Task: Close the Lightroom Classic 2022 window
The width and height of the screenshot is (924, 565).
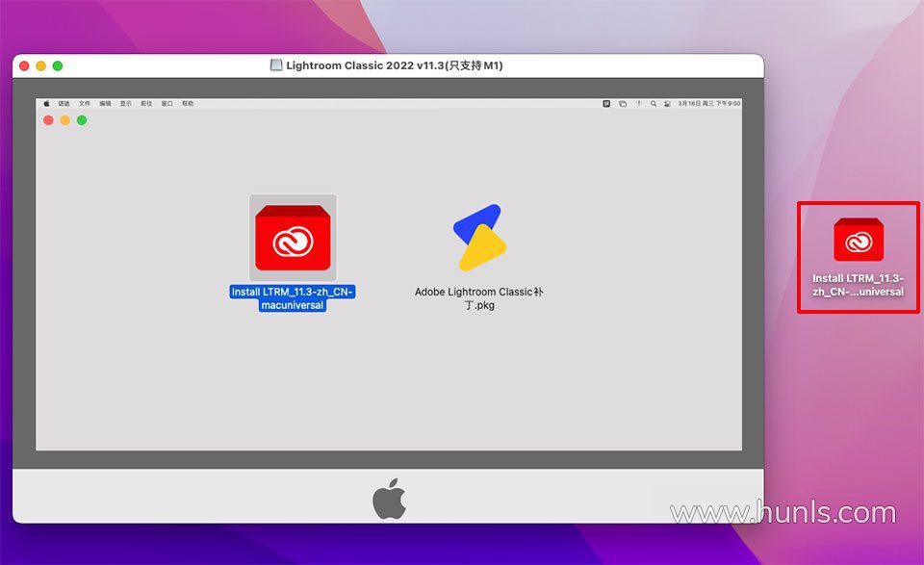Action: tap(24, 66)
